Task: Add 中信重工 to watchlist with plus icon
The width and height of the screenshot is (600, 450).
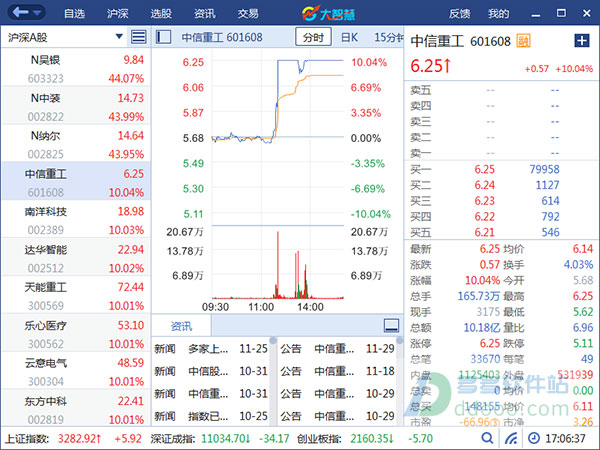Action: (x=582, y=40)
